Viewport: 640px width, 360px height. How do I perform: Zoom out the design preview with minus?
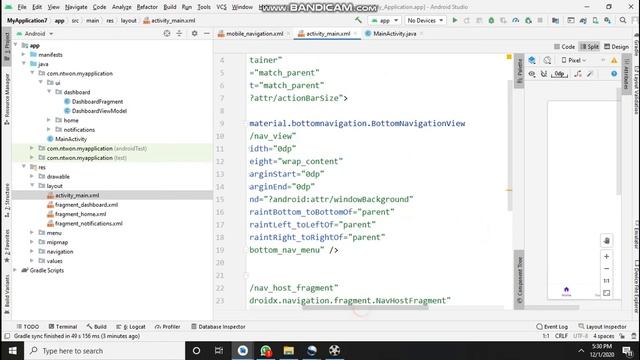(607, 269)
